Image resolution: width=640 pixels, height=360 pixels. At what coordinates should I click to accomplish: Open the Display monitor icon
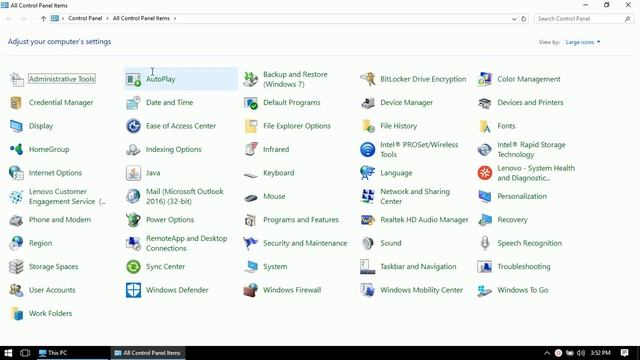(x=16, y=126)
